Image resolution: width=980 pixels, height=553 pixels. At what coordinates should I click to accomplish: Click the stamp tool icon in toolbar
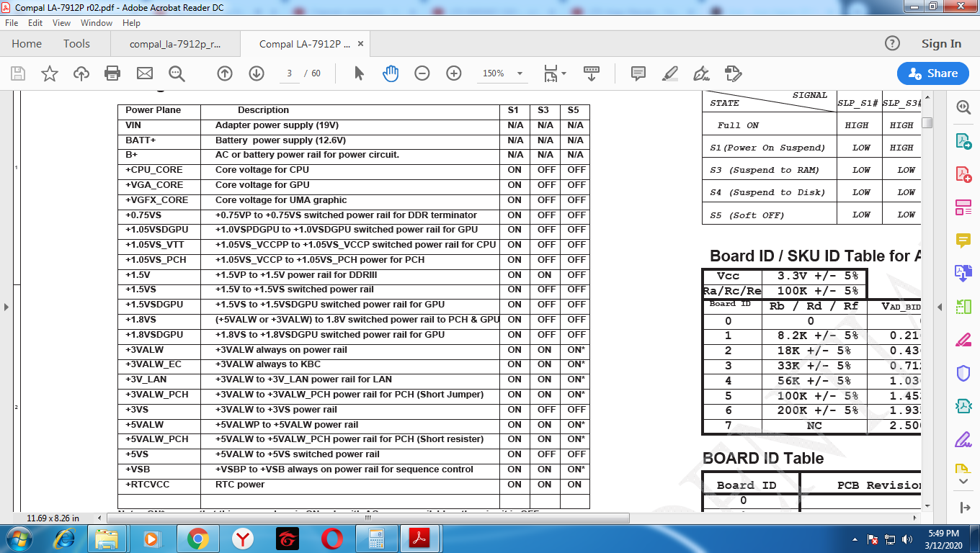[734, 73]
